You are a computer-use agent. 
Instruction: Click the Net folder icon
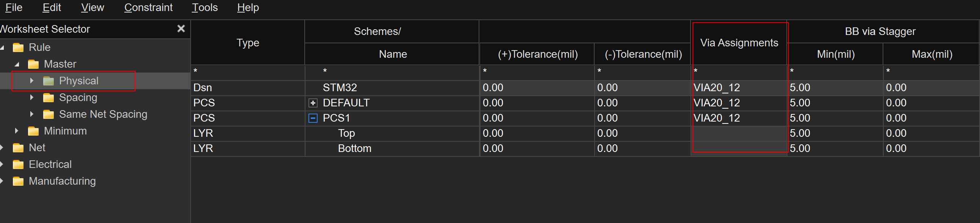coord(18,148)
